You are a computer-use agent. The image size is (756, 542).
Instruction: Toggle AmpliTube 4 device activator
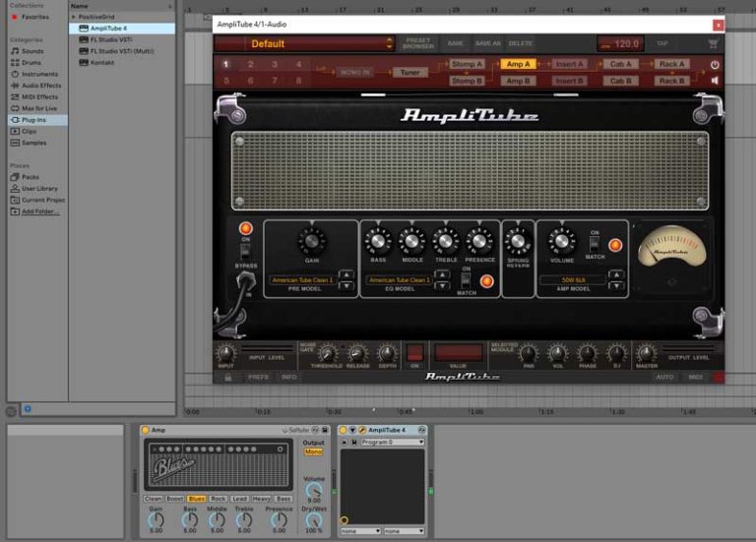tap(343, 430)
